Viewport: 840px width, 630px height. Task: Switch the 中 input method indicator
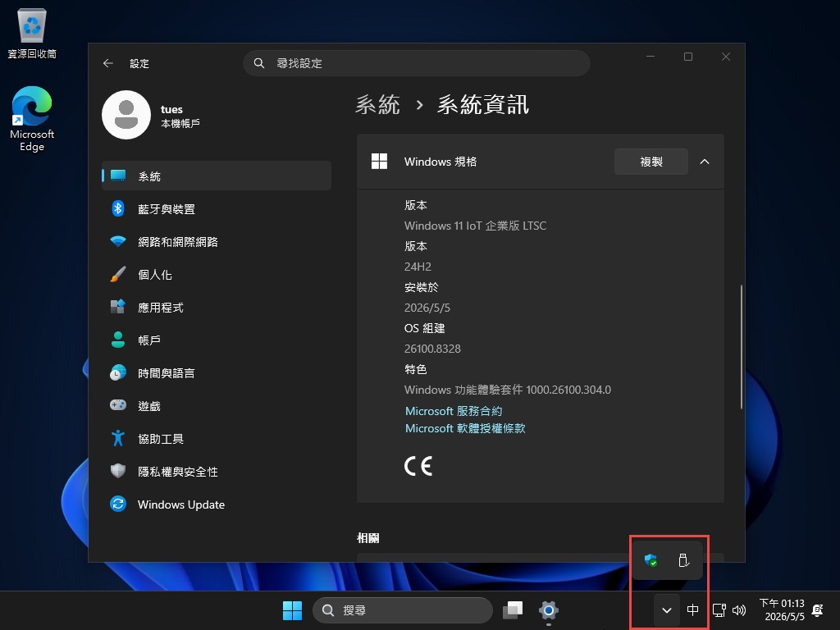(692, 610)
